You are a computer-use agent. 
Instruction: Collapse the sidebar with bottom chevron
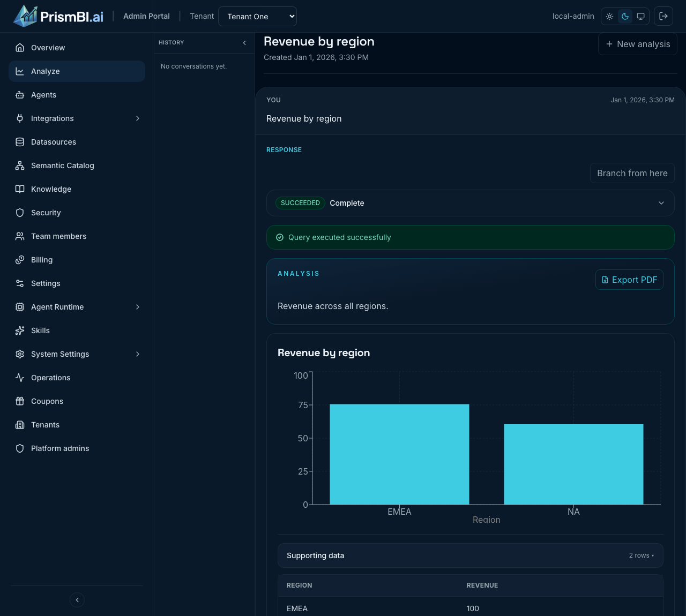click(x=77, y=600)
